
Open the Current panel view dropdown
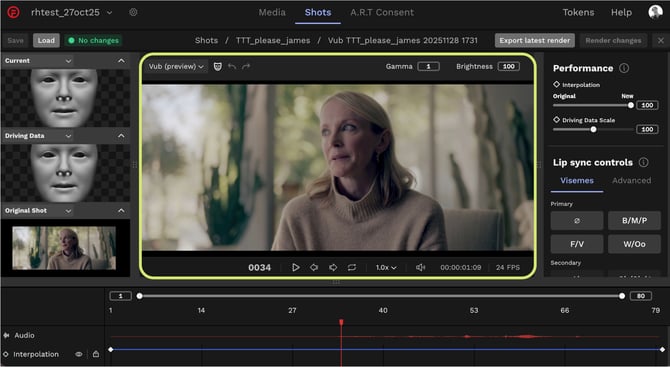[68, 61]
